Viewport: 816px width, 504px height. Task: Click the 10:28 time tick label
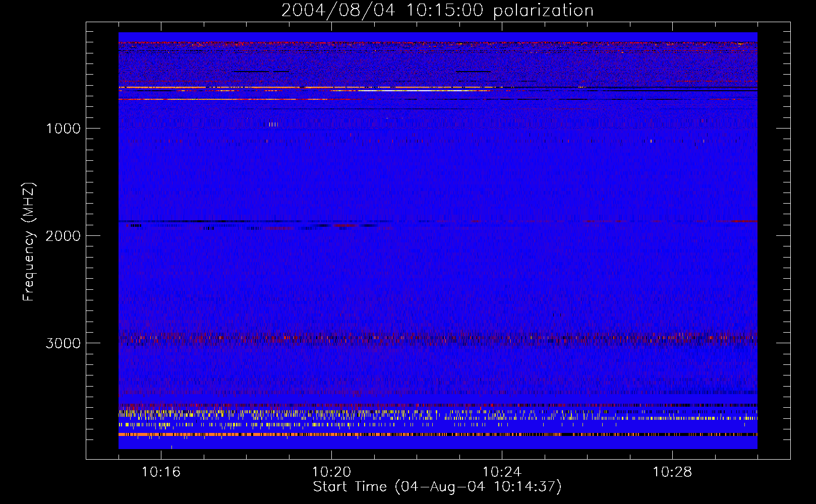pos(672,472)
